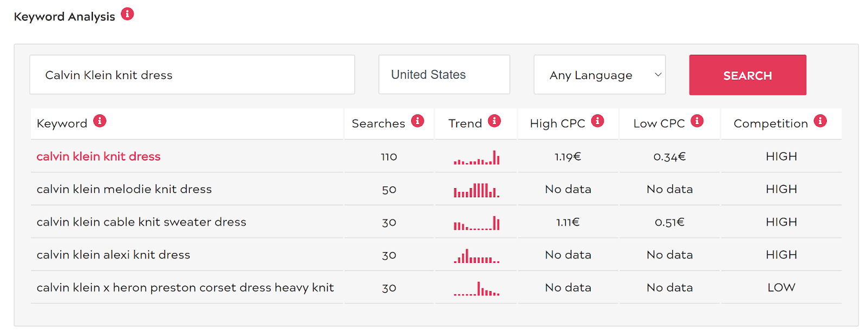
Task: Click the High CPC info icon
Action: (x=597, y=121)
